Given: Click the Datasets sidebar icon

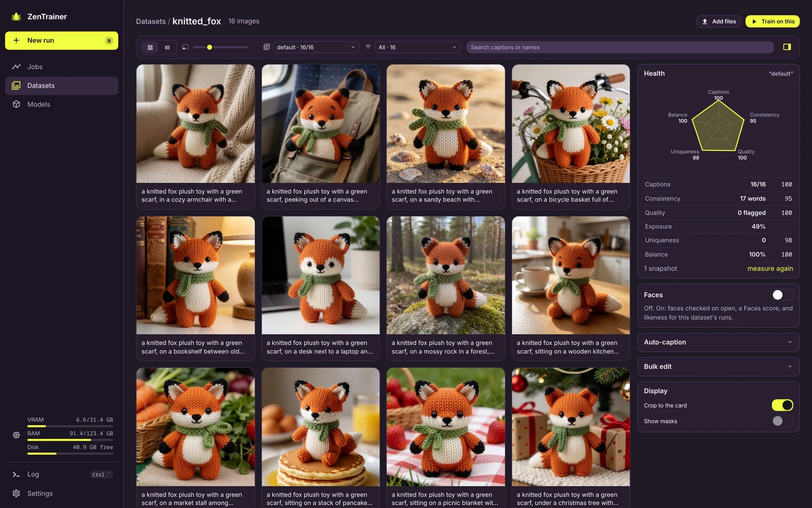Looking at the screenshot, I should coord(16,85).
